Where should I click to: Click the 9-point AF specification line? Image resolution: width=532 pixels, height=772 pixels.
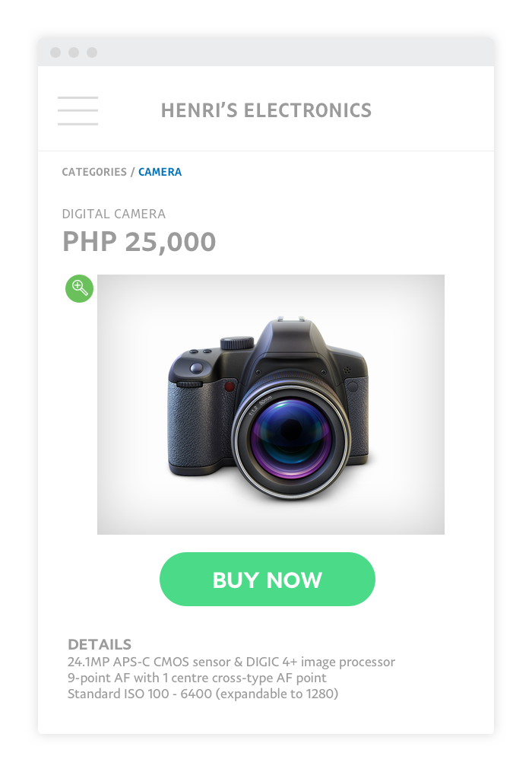point(197,678)
